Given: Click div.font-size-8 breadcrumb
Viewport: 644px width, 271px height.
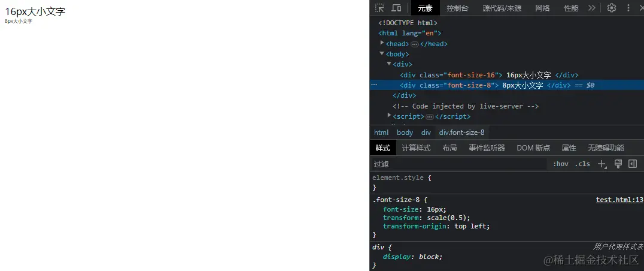Looking at the screenshot, I should [461, 133].
